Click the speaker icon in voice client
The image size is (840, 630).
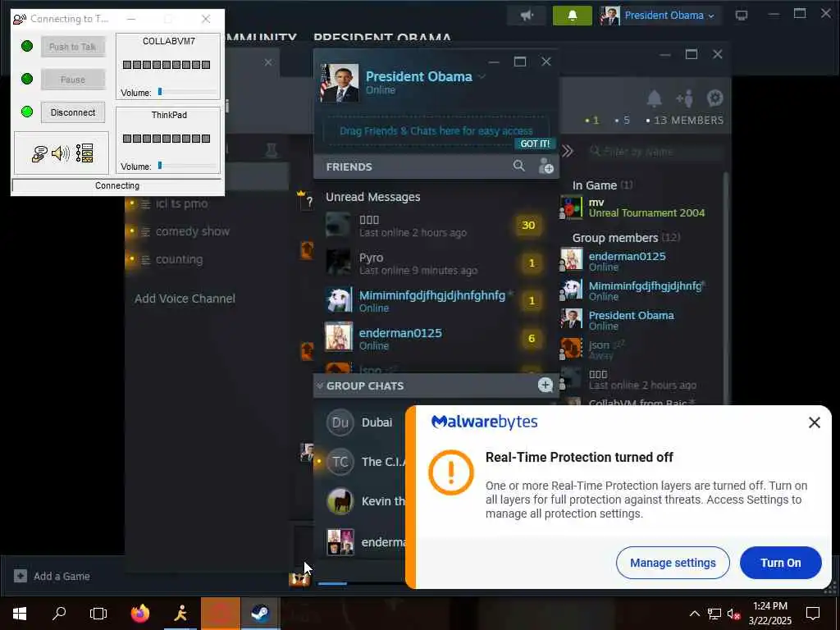pyautogui.click(x=61, y=153)
